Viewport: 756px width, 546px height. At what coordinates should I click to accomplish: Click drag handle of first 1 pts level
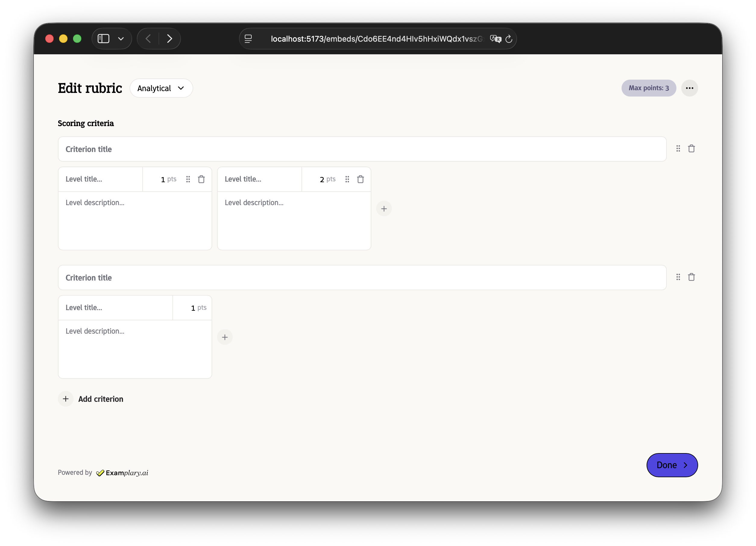[x=188, y=179]
